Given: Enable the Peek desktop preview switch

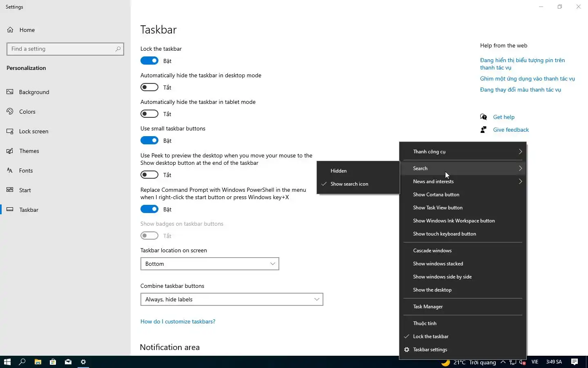Looking at the screenshot, I should coord(149,175).
